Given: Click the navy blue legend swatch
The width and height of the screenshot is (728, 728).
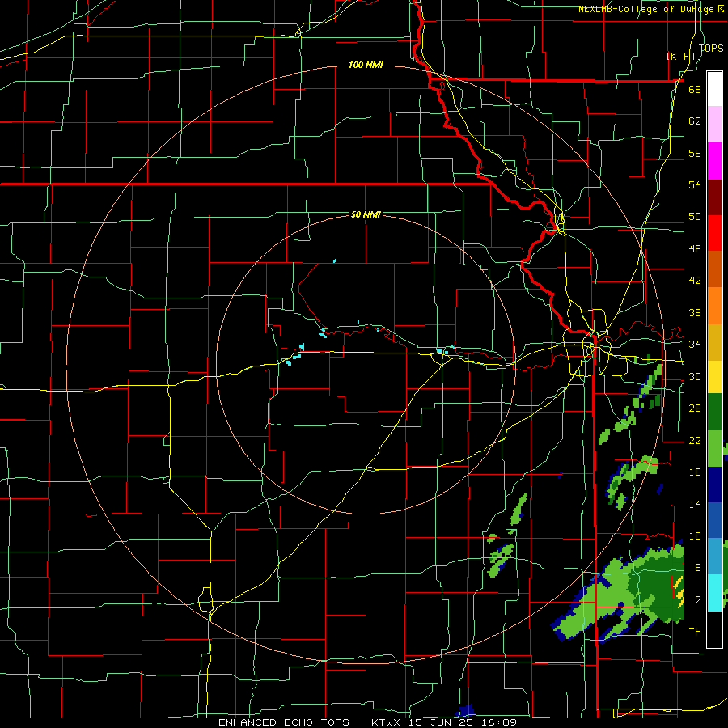Looking at the screenshot, I should [714, 485].
